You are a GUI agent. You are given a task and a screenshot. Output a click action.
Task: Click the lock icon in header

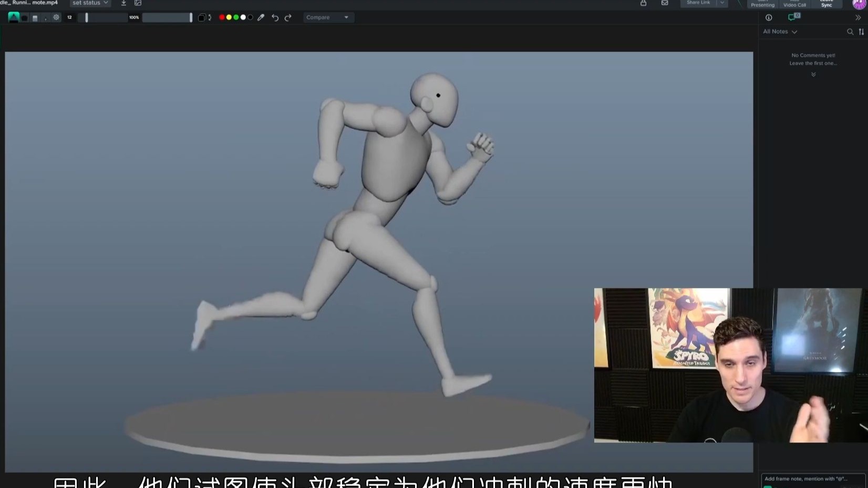643,3
